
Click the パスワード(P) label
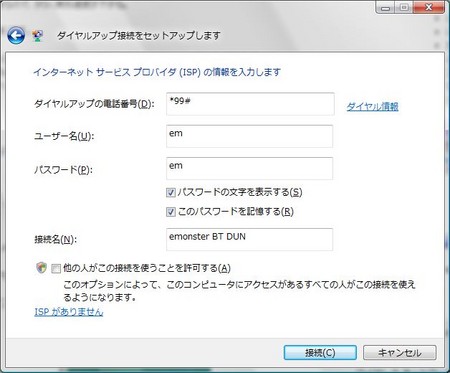63,170
